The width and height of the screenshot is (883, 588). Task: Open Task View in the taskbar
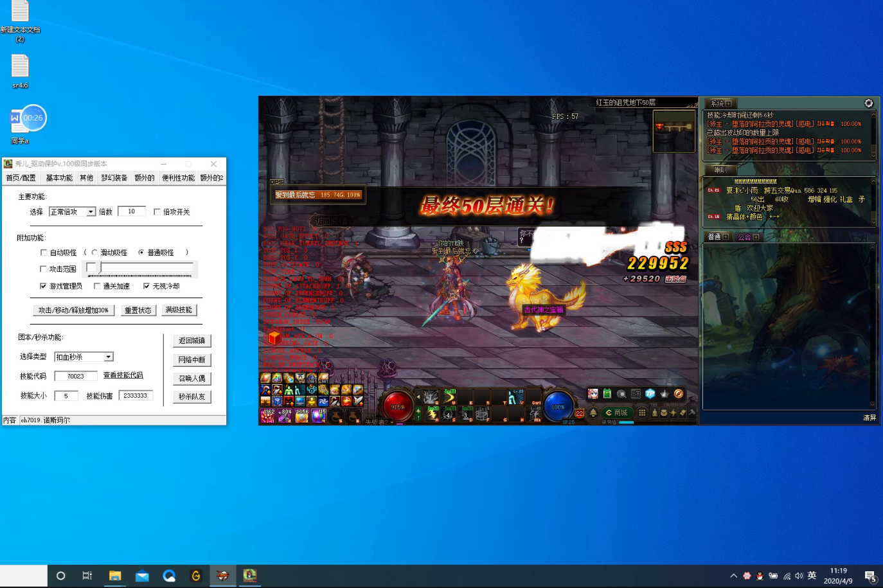click(x=87, y=576)
